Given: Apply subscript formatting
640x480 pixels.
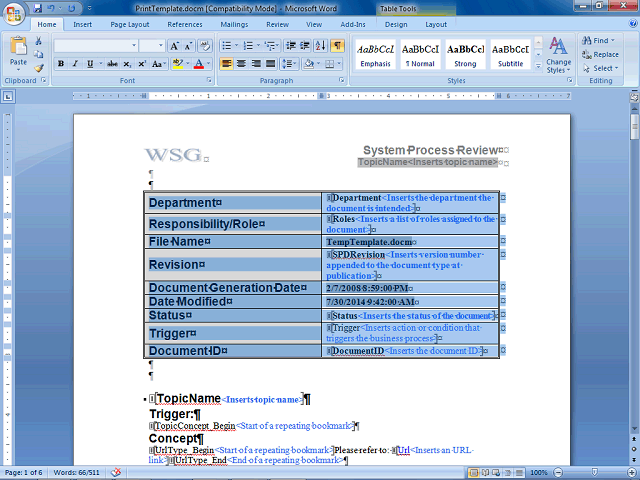Looking at the screenshot, I should pos(127,64).
